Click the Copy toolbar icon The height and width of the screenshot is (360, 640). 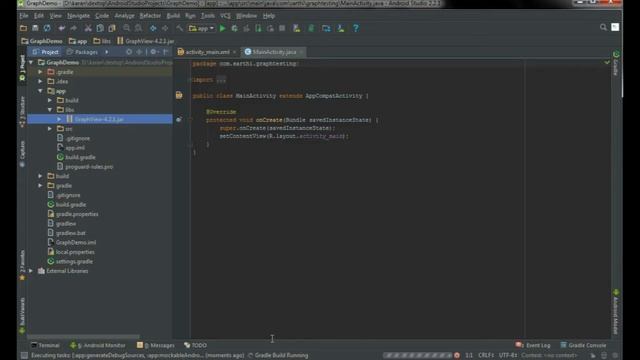pyautogui.click(x=100, y=28)
